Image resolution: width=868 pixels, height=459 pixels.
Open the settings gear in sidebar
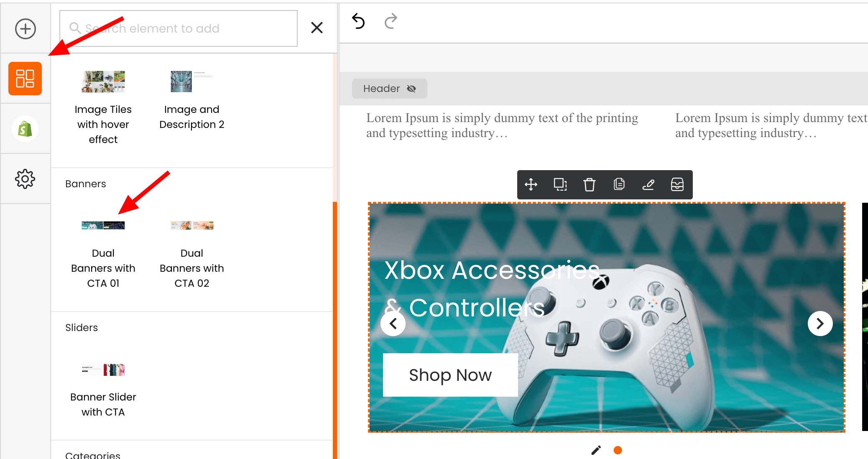(x=25, y=179)
